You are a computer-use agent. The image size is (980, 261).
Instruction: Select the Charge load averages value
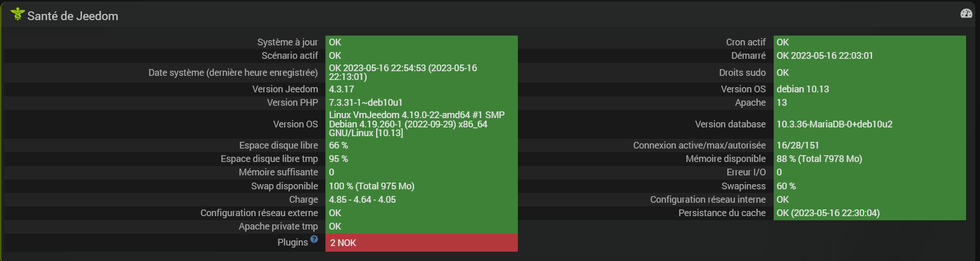point(362,200)
